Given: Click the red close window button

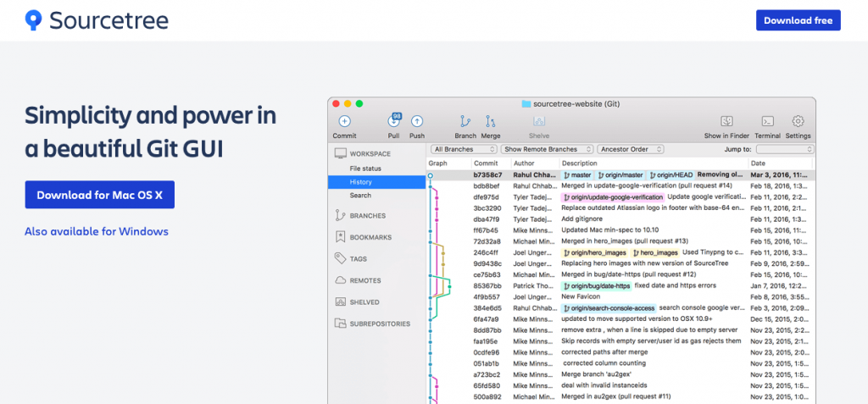Looking at the screenshot, I should pos(336,103).
